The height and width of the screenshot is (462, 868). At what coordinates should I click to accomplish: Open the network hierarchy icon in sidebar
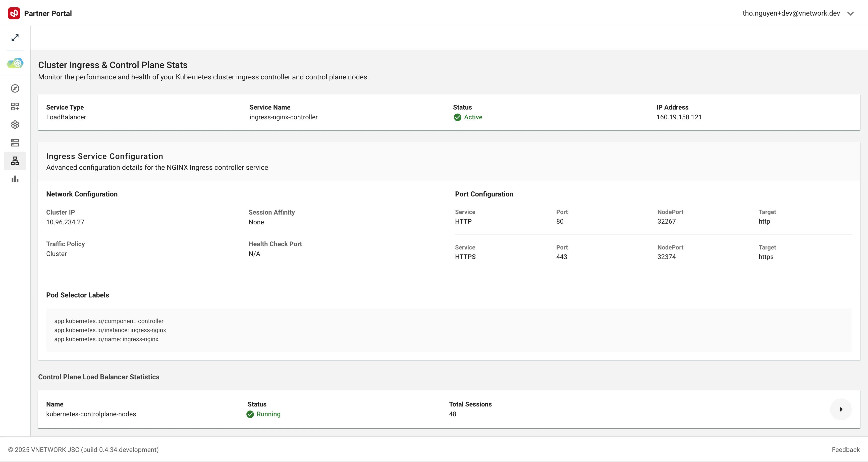[x=15, y=161]
